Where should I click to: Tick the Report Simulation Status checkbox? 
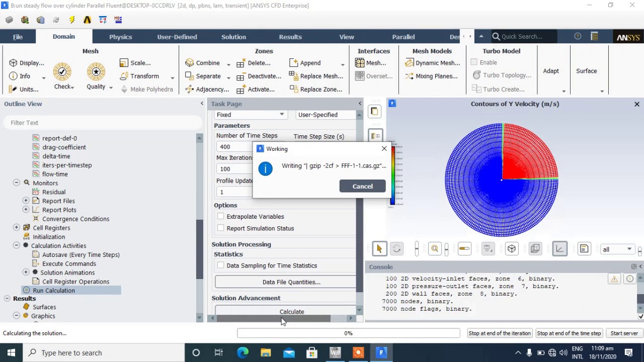[220, 228]
